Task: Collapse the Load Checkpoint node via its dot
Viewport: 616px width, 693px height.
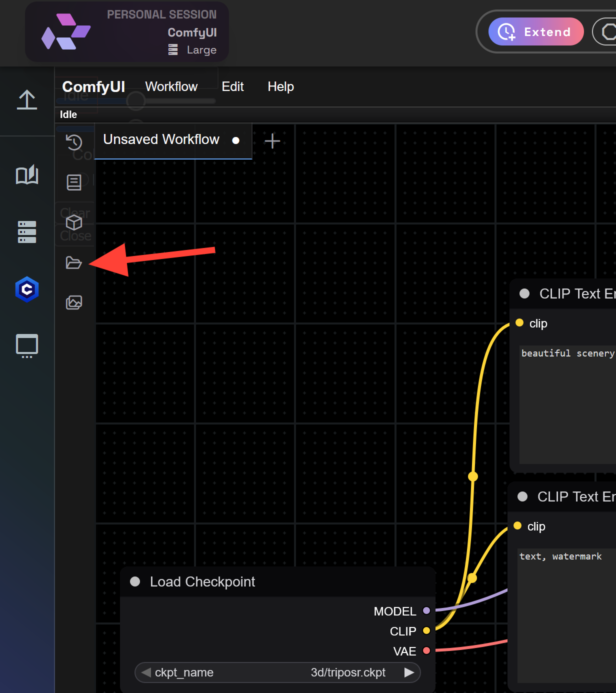Action: tap(134, 581)
